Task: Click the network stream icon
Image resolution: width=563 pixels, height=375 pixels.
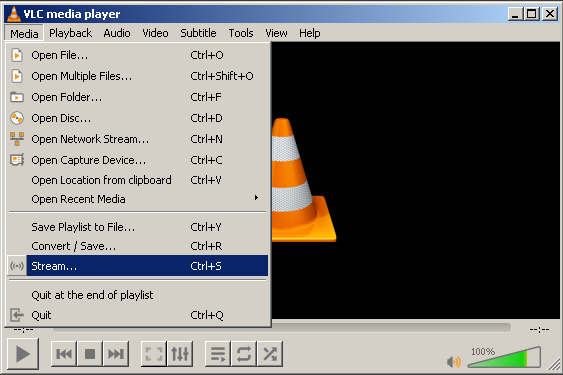Action: click(x=17, y=139)
